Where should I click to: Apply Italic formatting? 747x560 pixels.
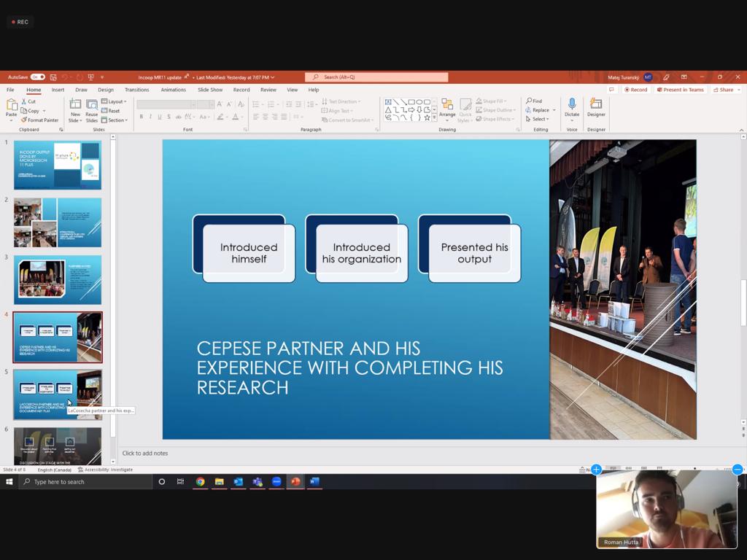point(150,117)
